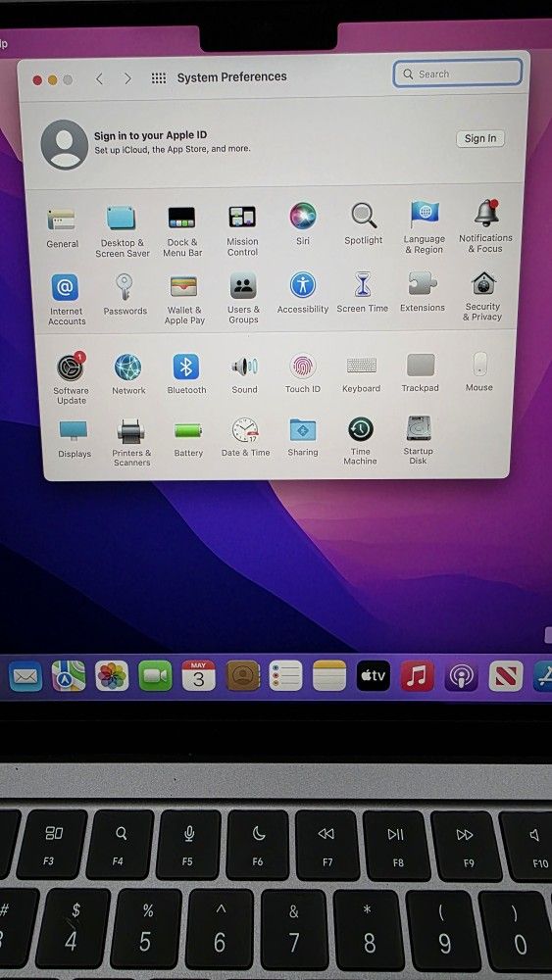Open Date & Time preferences
This screenshot has height=980, width=552.
245,430
